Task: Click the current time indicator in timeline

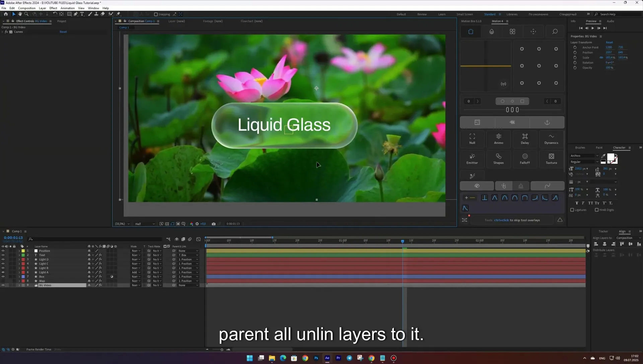Action: 403,241
